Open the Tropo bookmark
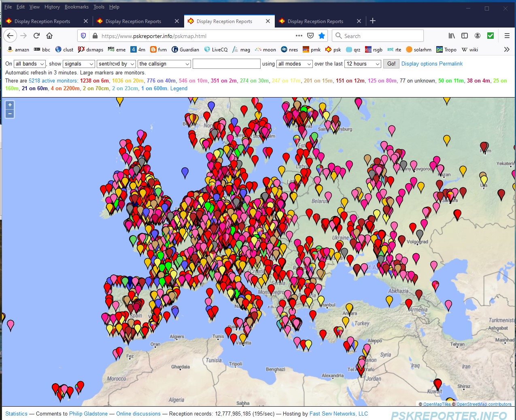The image size is (516, 420). [x=446, y=49]
